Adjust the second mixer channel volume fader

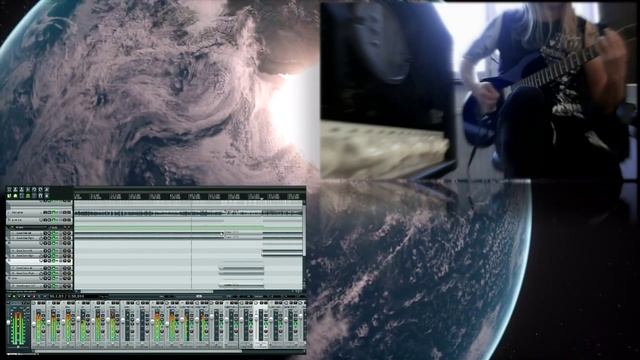(49, 322)
